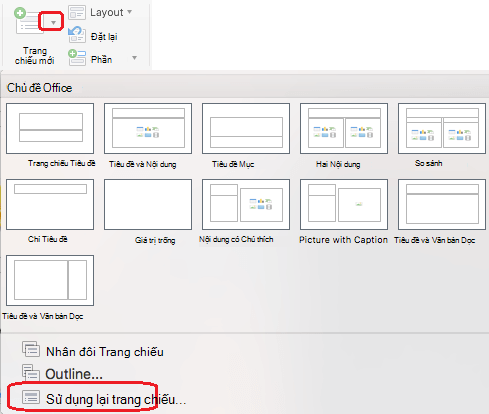Select third-row Tiêu đề và Văn bản Dọc layout
489x414 pixels.
[x=50, y=280]
